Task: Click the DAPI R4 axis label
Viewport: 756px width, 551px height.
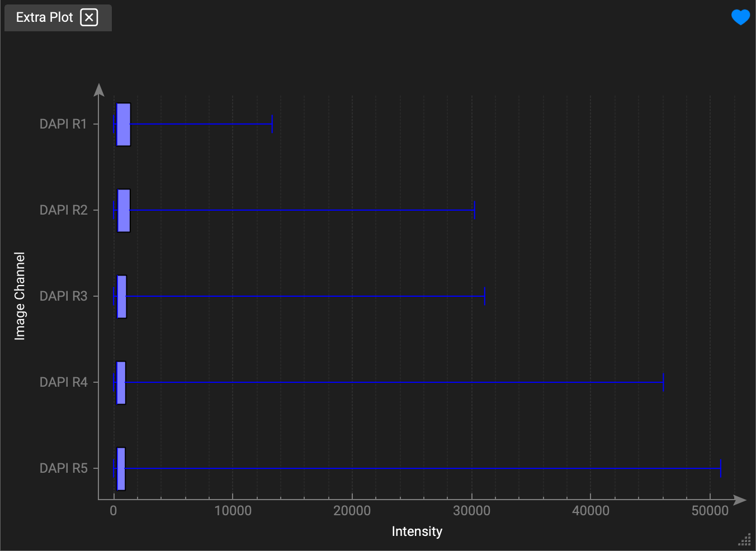Action: click(63, 382)
